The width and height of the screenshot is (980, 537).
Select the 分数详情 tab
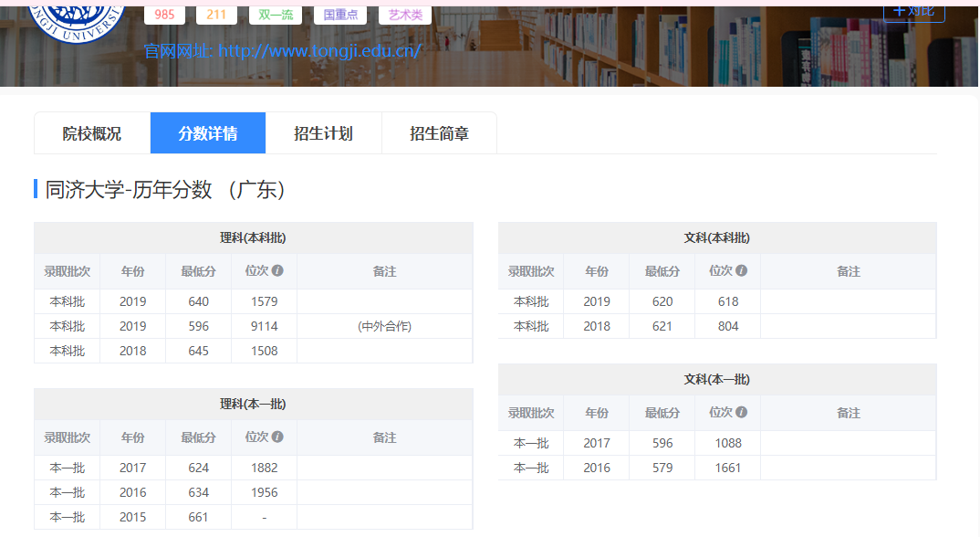(208, 132)
